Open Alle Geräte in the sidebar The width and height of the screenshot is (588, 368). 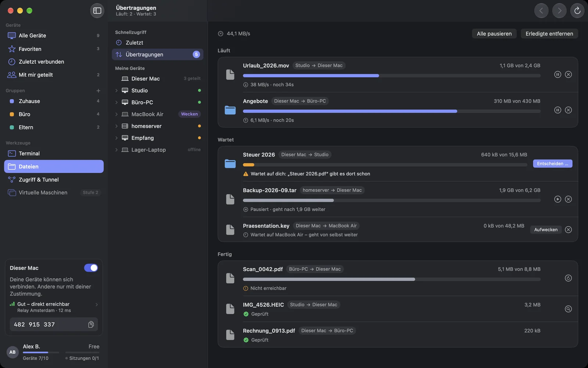(54, 36)
